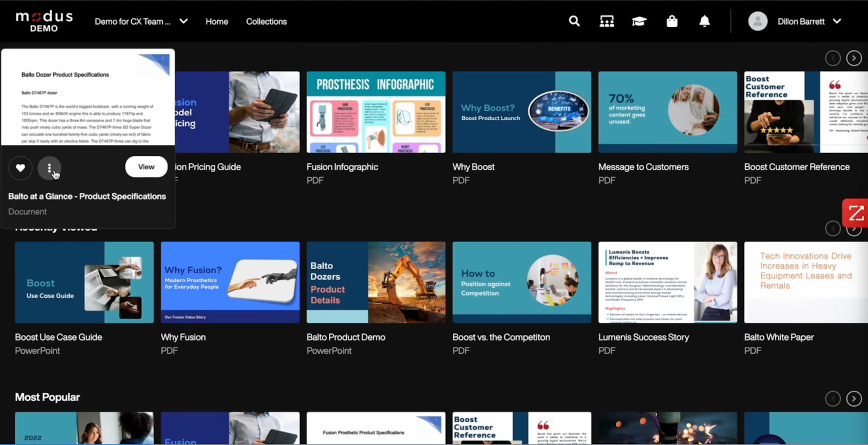
Task: Click the Modus Demo logo
Action: coord(44,21)
